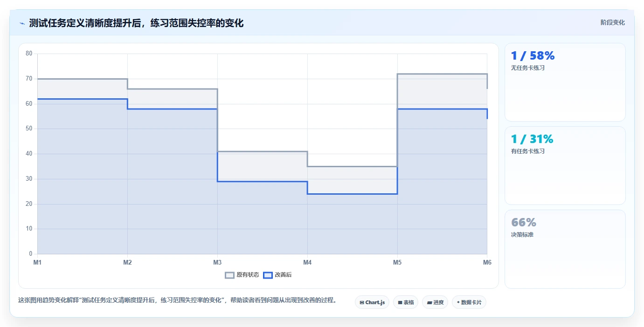
Task: Click the 无任务卡练习 card label
Action: 528,68
